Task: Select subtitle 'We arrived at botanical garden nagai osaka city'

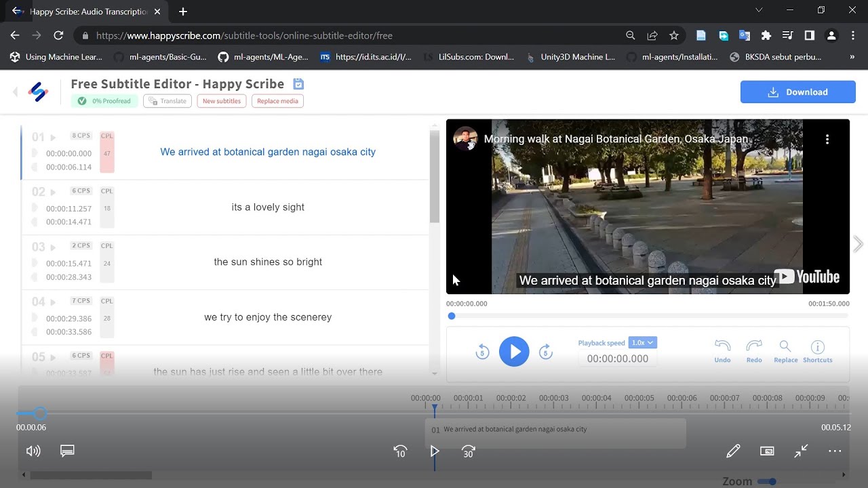Action: pyautogui.click(x=268, y=152)
